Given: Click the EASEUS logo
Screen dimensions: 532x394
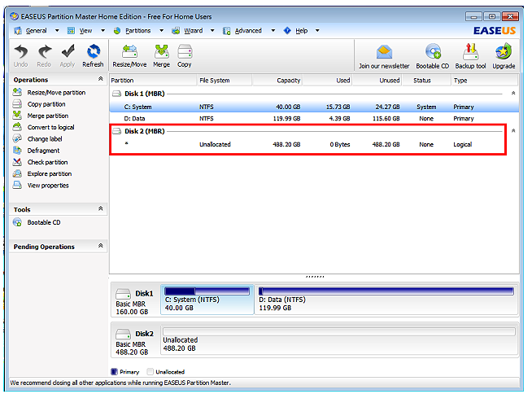Looking at the screenshot, I should point(495,31).
